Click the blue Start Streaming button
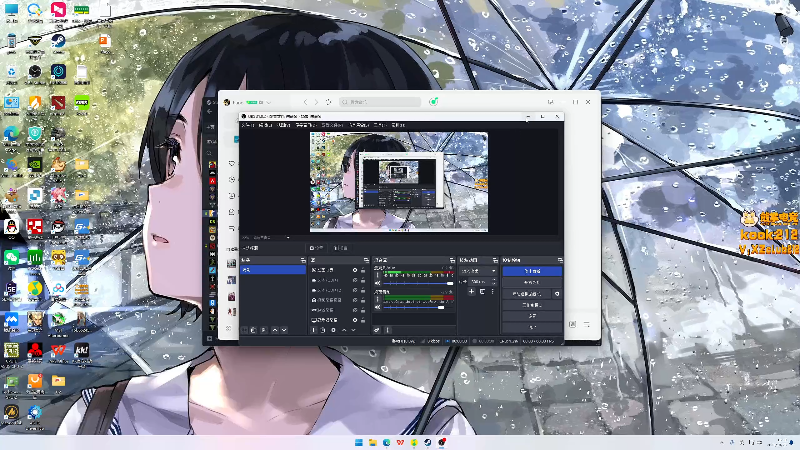This screenshot has height=450, width=800. point(532,271)
